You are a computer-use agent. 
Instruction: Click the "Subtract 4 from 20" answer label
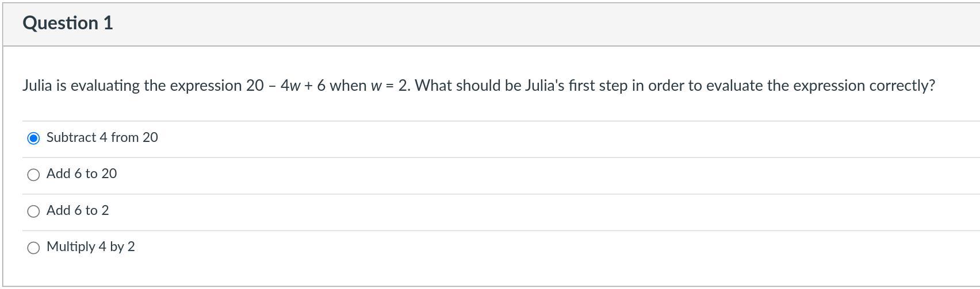click(x=102, y=137)
